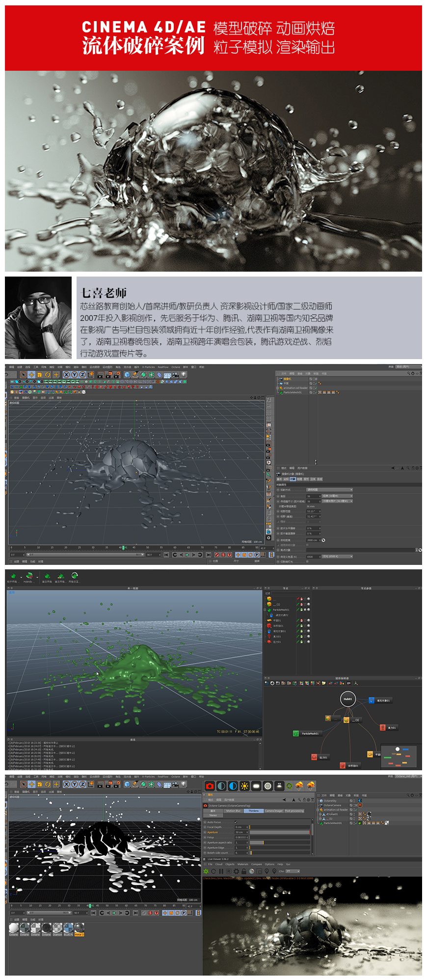
Task: Click the mesh rebuild circular-arrow icon in RealFlow
Action: pyautogui.click(x=74, y=576)
